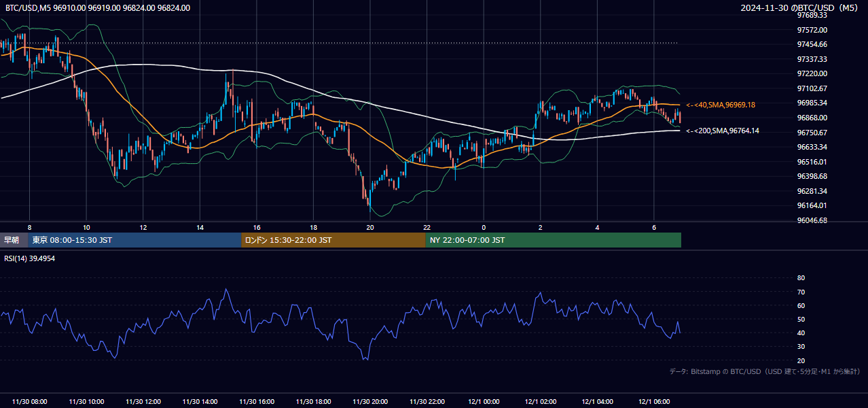
Task: Click bottom time label 11/30 08:00
Action: pyautogui.click(x=29, y=402)
